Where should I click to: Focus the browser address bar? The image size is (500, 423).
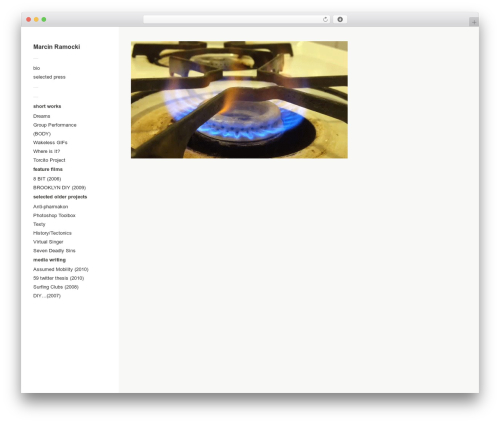pyautogui.click(x=237, y=19)
